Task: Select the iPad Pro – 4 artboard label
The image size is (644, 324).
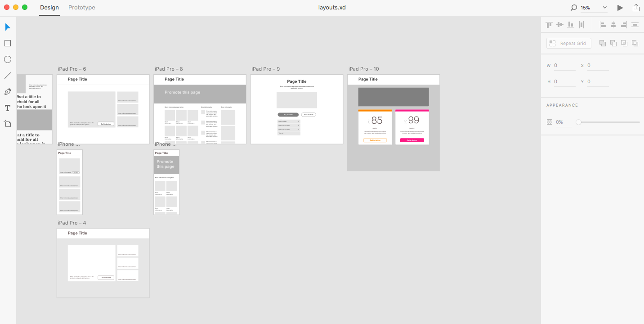Action: pos(72,223)
